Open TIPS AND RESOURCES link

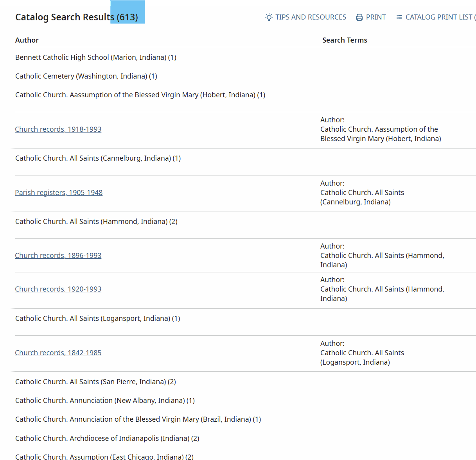click(311, 17)
